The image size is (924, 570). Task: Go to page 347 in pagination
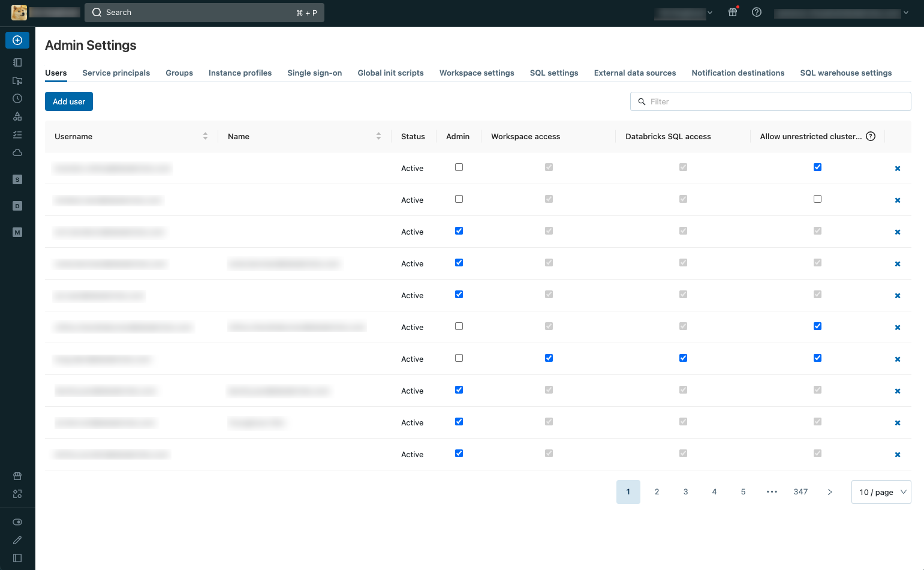tap(800, 492)
